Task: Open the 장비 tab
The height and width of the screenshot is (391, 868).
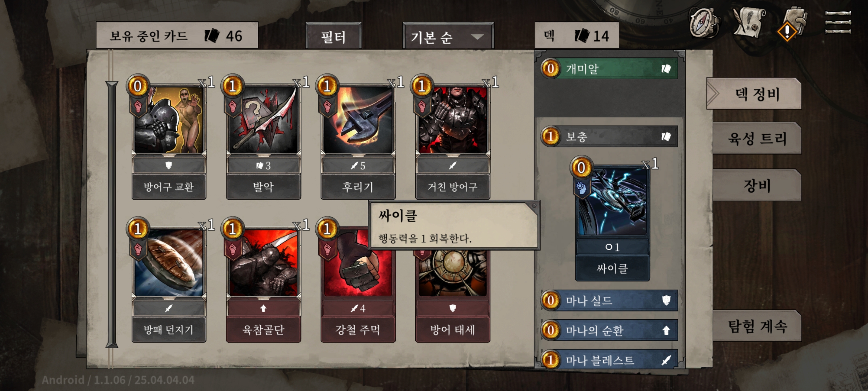Action: click(x=757, y=185)
